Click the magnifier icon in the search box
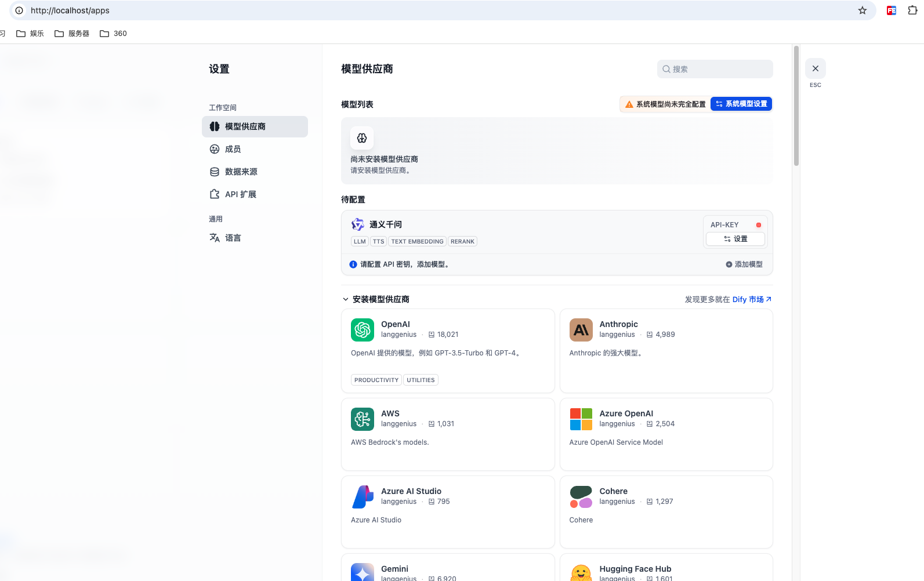This screenshot has width=924, height=581. click(666, 69)
